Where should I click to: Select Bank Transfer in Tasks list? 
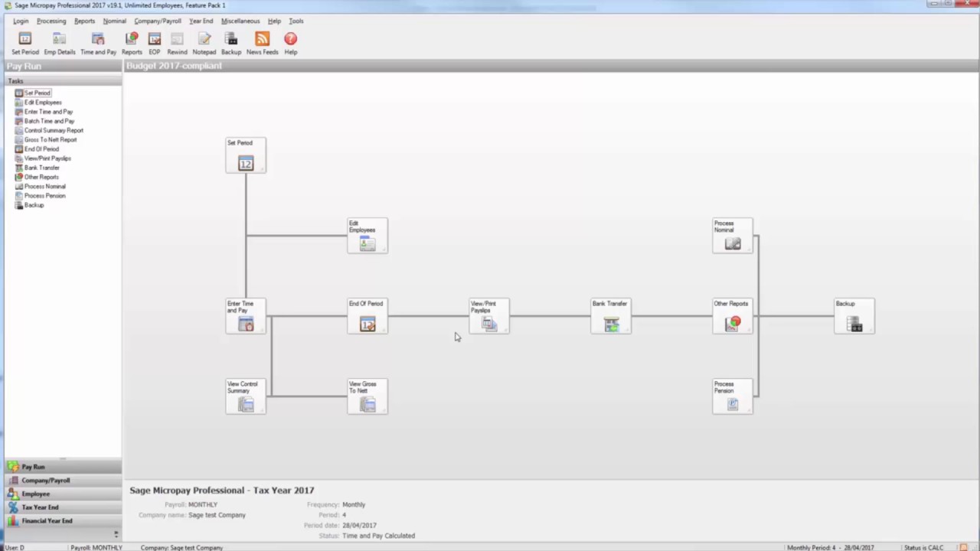[37, 168]
